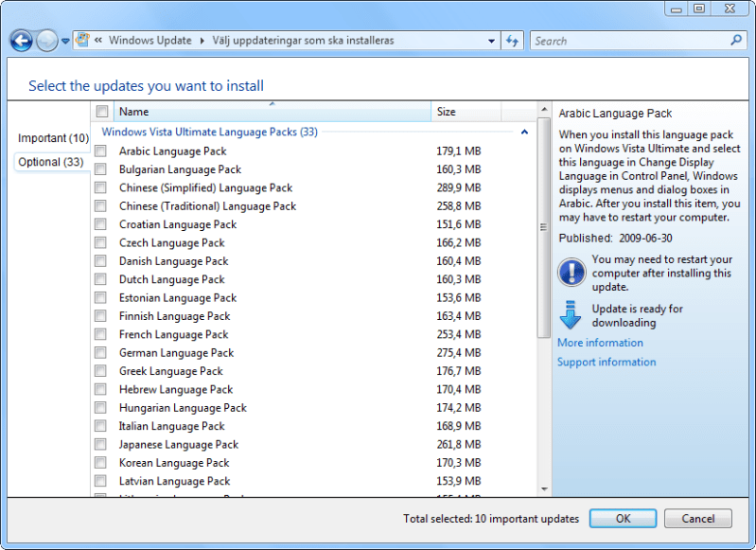Viewport: 756px width, 550px height.
Task: Expand the breadcrumb arrow after Windows Update
Action: 202,41
